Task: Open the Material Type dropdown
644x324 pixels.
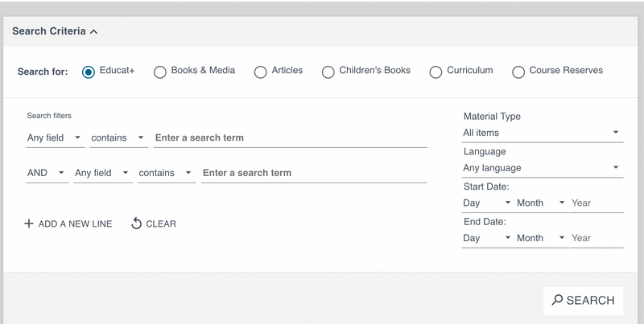Action: point(542,133)
